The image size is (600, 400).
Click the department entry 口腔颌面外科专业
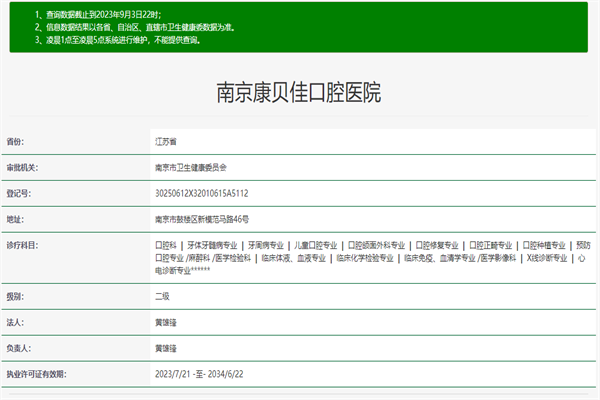(376, 245)
